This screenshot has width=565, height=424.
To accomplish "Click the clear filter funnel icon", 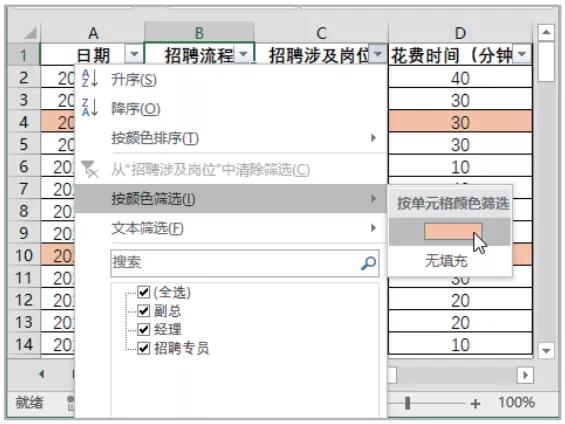I will (90, 169).
